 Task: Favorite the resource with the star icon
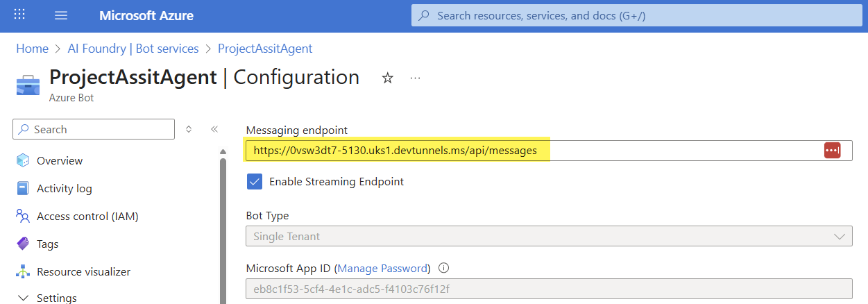388,78
